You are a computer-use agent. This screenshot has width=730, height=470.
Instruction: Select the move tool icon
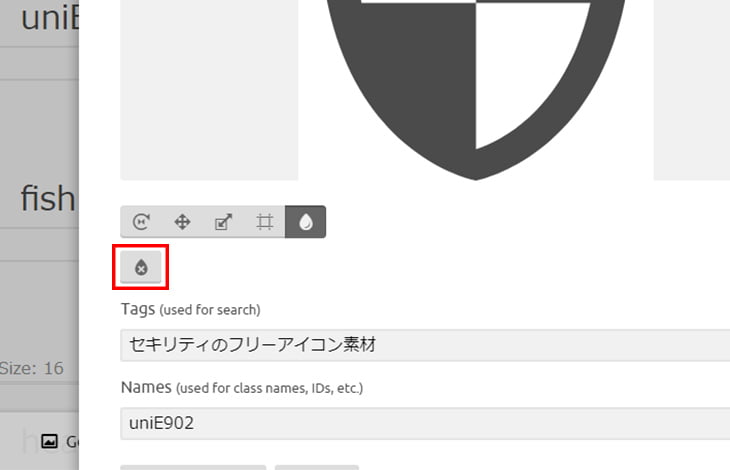click(182, 222)
